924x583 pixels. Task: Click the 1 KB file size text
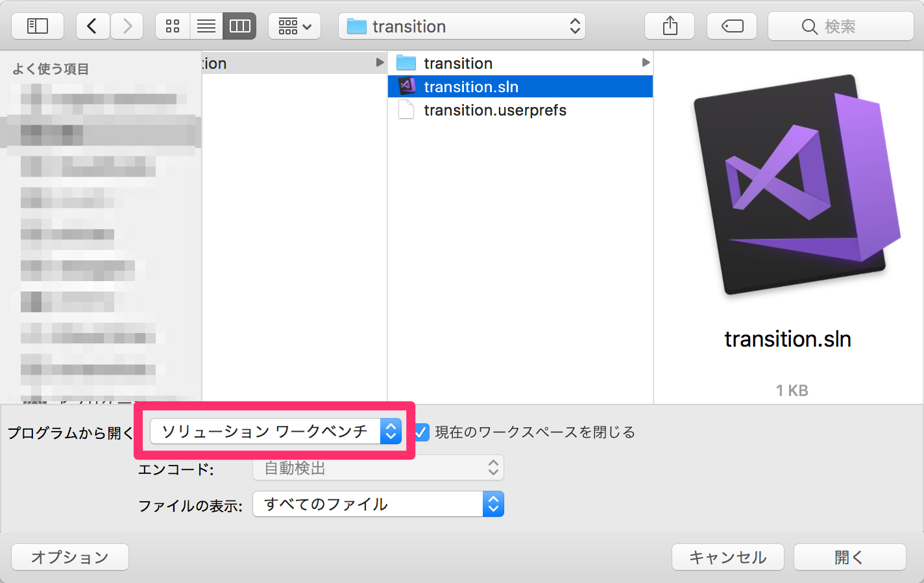tap(792, 390)
